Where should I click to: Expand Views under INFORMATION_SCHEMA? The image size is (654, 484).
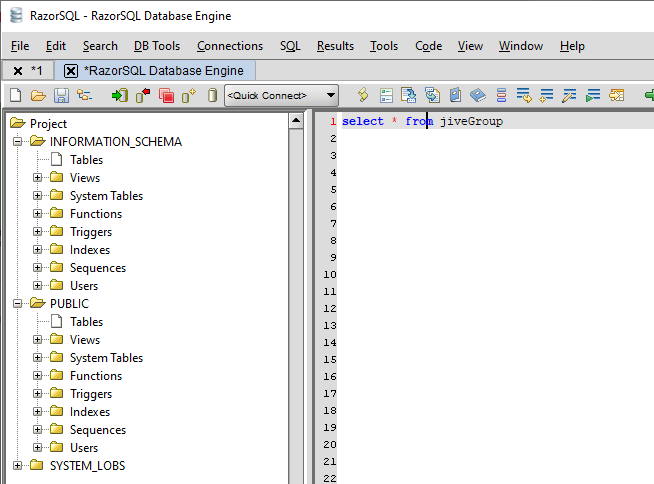38,177
